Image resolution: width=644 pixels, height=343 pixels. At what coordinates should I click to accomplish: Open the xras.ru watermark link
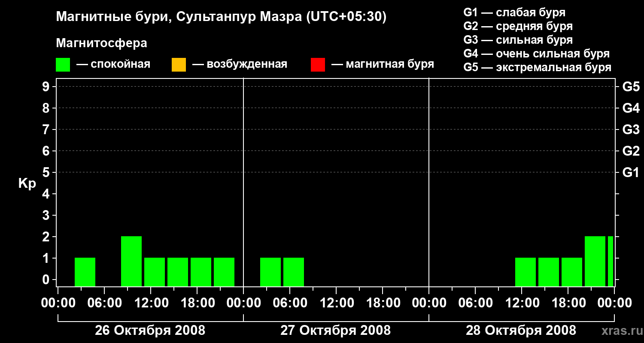(620, 331)
